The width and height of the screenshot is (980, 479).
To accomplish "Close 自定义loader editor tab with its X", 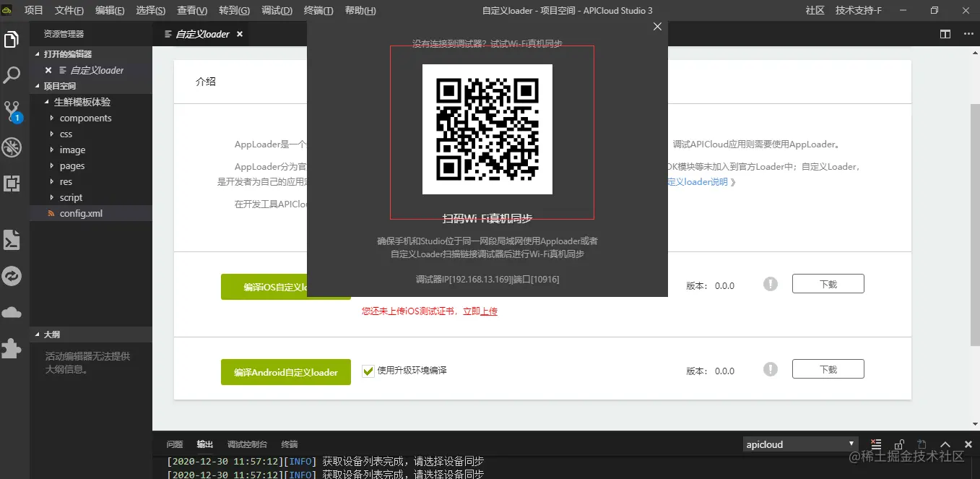I will (x=240, y=34).
